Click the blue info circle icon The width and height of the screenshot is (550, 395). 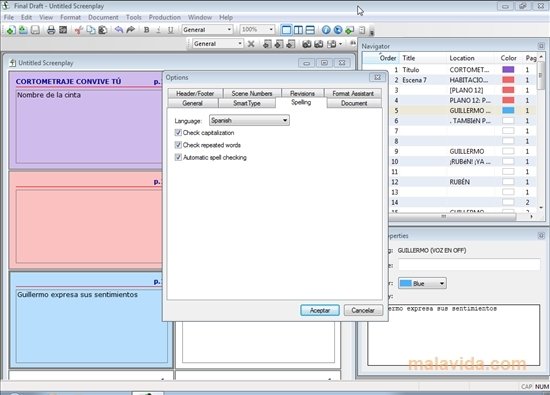coord(326,30)
